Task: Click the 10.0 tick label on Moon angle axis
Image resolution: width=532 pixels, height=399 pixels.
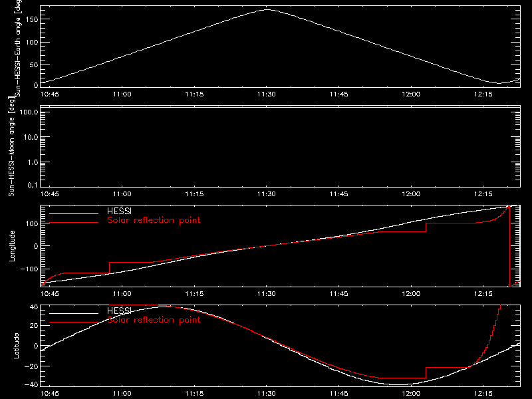Action: point(31,137)
